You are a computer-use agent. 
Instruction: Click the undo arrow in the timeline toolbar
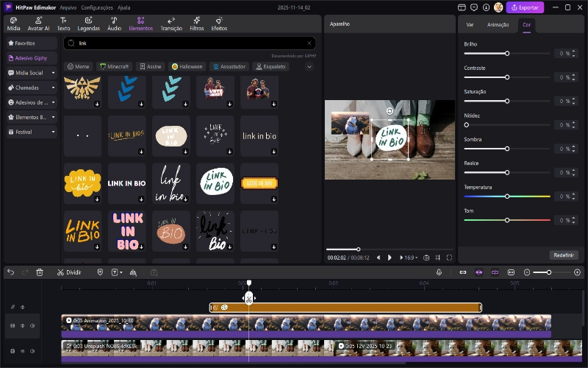(x=10, y=272)
